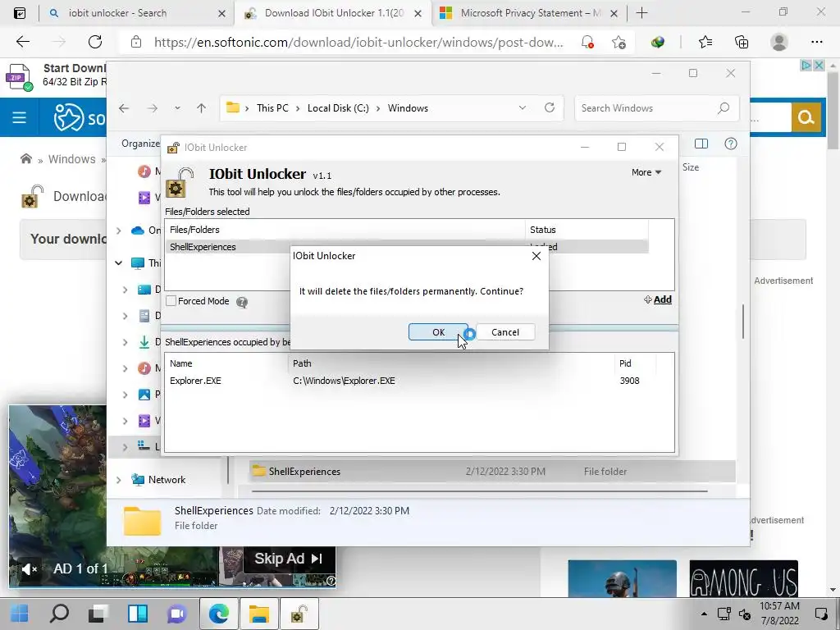Screen dimensions: 840x630
Task: Refresh the Windows folder view
Action: 550,107
